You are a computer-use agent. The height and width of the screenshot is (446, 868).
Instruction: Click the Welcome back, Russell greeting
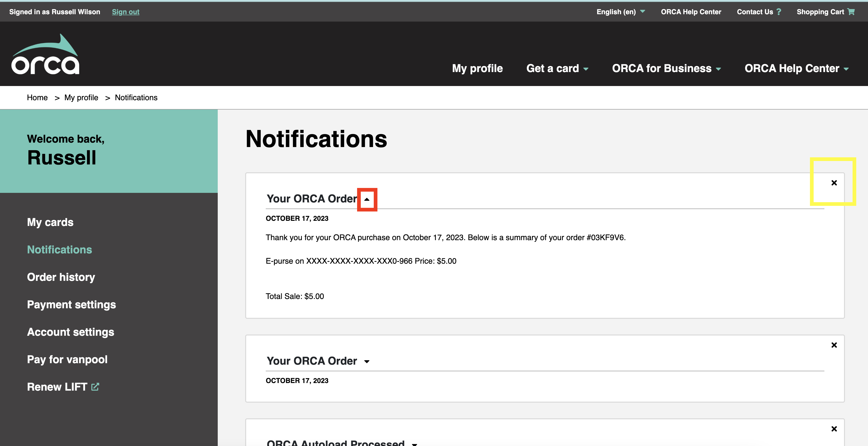tap(66, 150)
